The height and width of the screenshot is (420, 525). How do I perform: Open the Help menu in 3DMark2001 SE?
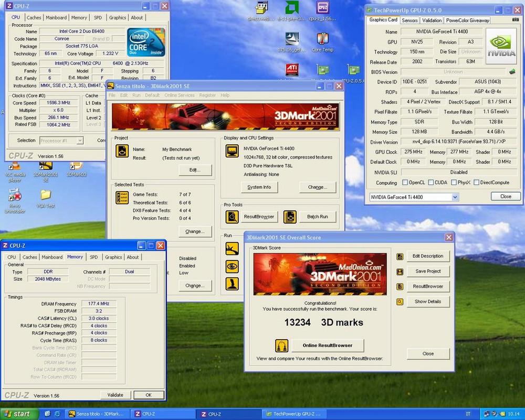(225, 95)
